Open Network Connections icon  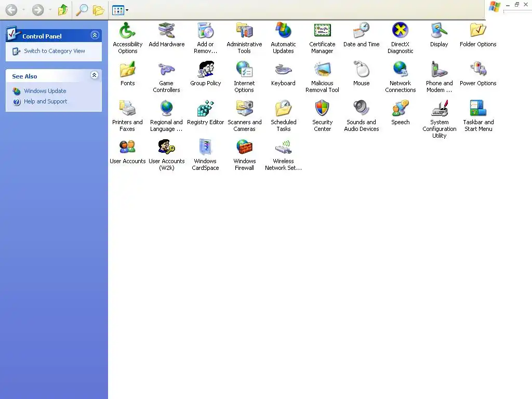[401, 70]
